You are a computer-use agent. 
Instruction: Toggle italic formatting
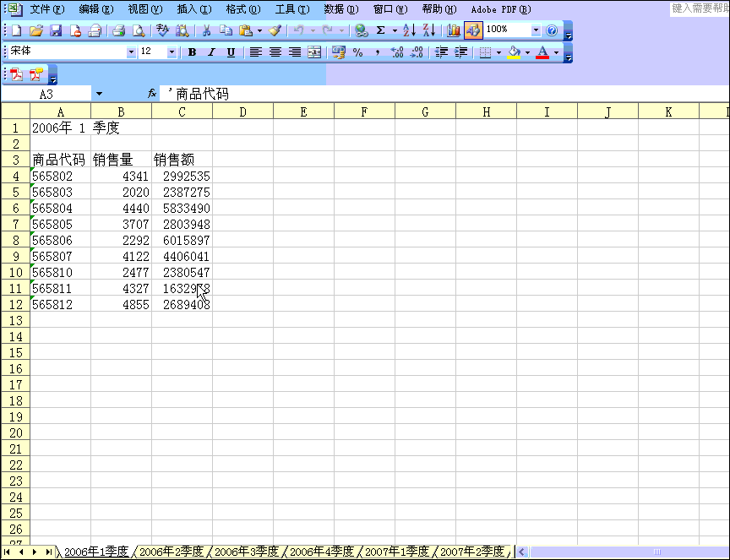click(211, 52)
